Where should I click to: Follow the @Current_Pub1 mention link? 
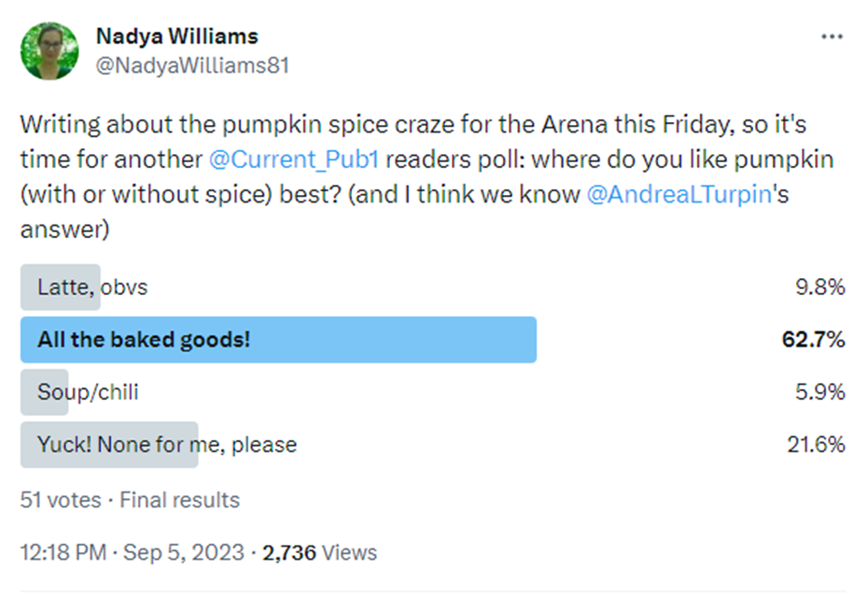click(294, 160)
